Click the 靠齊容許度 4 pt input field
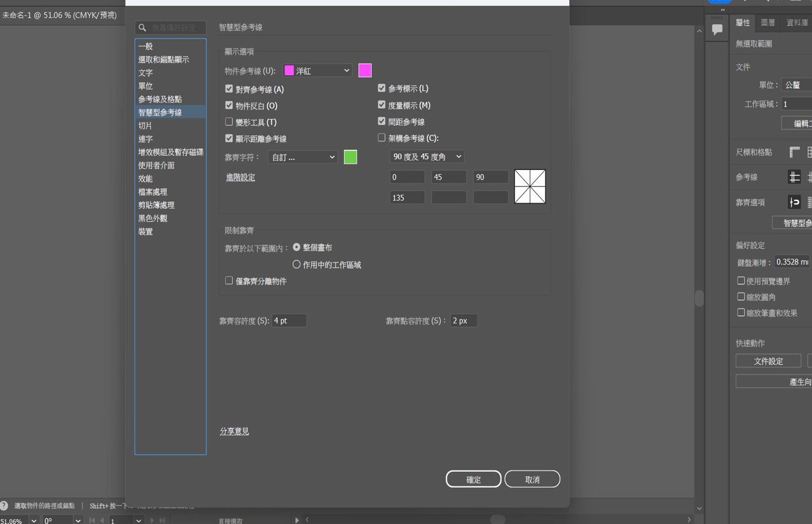The height and width of the screenshot is (524, 812). (x=289, y=321)
